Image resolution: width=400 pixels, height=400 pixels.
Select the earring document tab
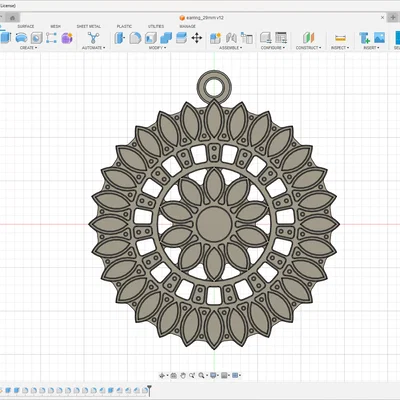202,18
